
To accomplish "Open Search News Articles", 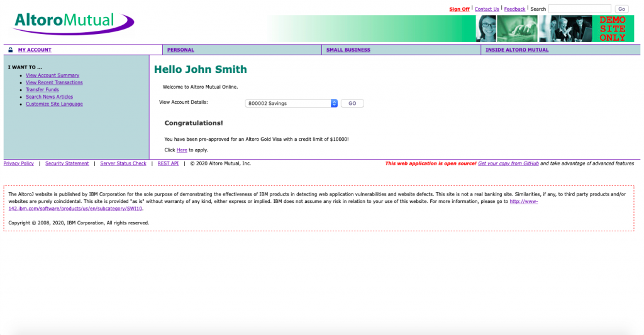I will point(49,97).
